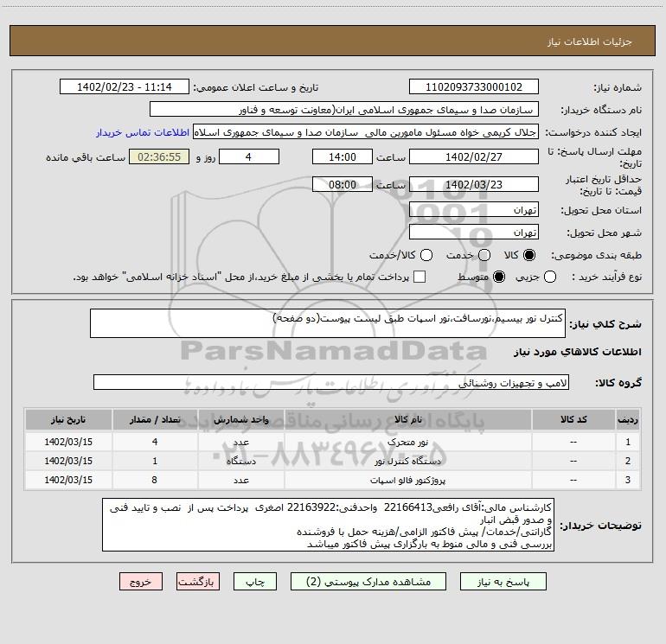Select the 'جزیی' purchase type radio
This screenshot has height=644, width=666.
point(550,277)
